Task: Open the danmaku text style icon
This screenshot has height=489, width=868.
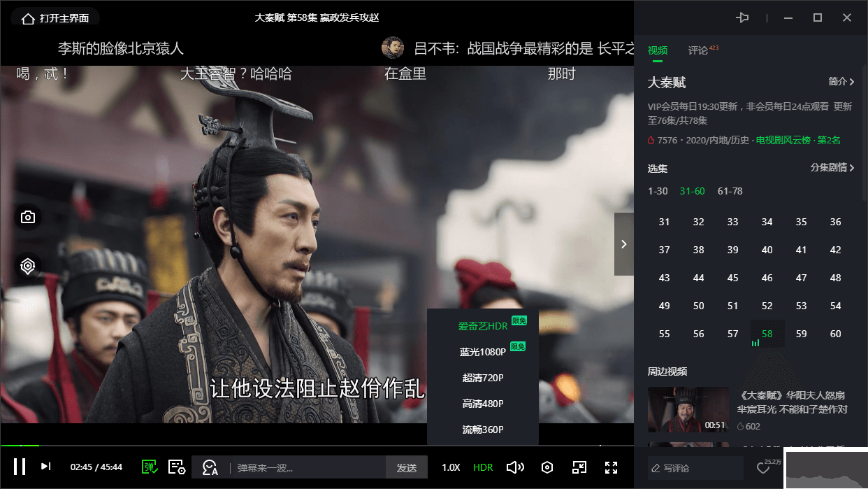Action: (x=210, y=467)
